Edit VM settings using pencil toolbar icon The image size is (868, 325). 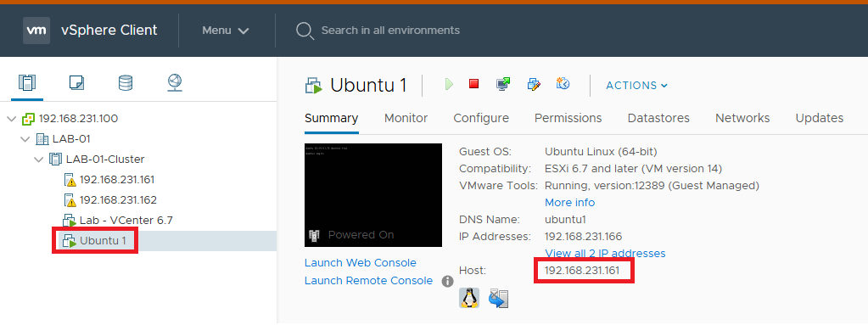pyautogui.click(x=534, y=84)
